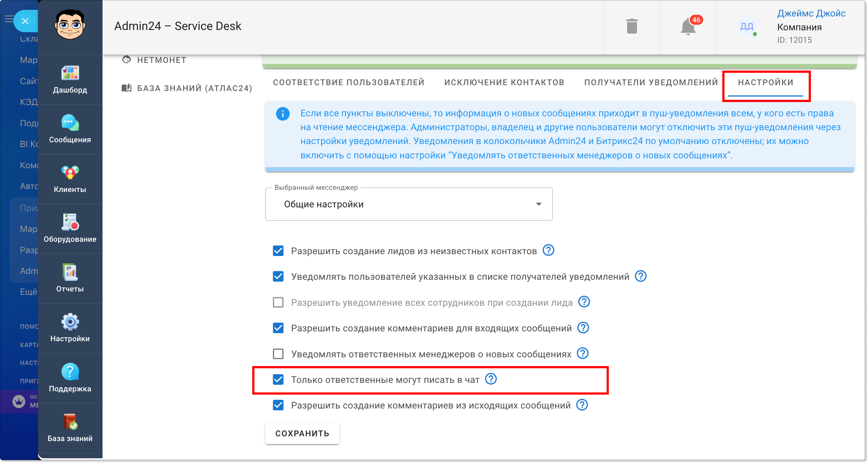Screen dimensions: 868x463
Task: Click help icon for списке получателей уведомлений
Action: (641, 276)
